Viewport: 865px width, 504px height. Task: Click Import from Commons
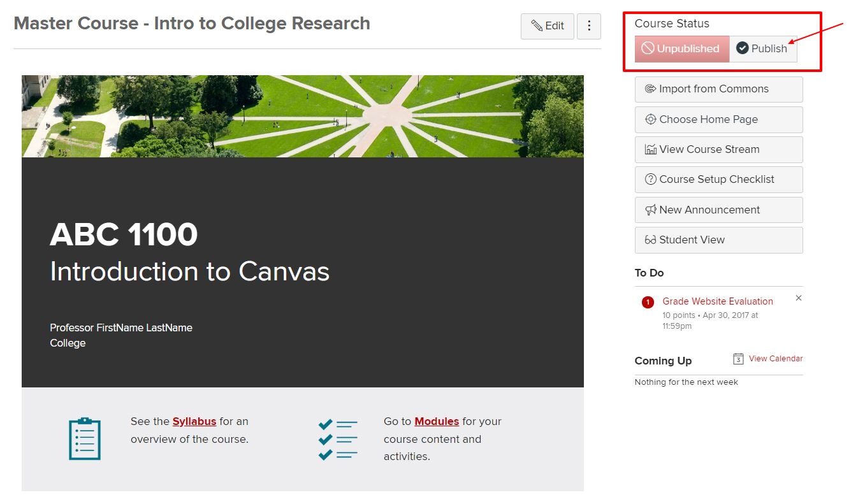pos(718,89)
